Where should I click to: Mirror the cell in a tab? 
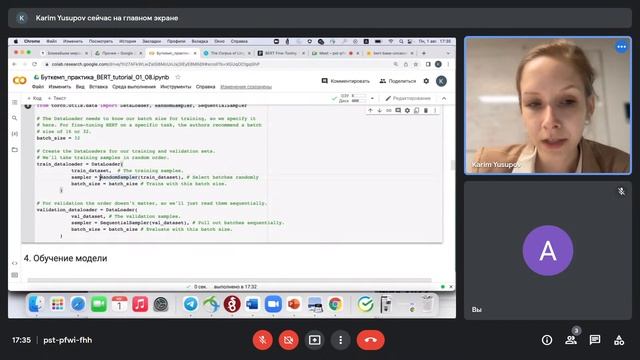point(416,110)
